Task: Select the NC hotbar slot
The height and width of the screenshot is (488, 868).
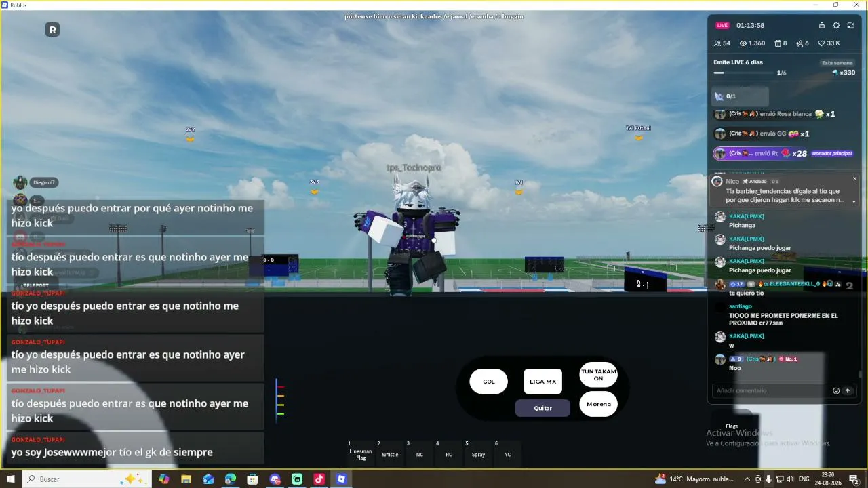Action: coord(420,452)
